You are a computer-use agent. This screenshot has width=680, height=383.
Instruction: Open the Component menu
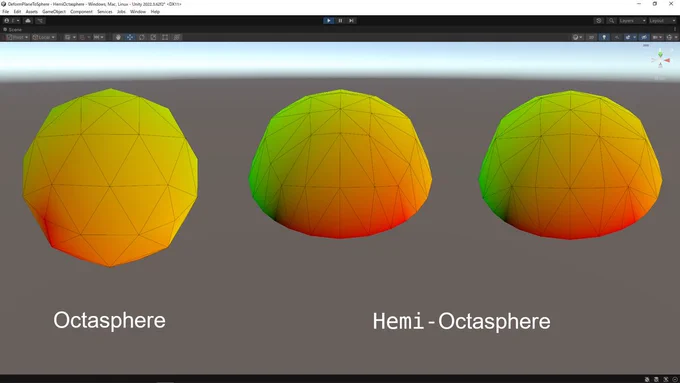(81, 12)
